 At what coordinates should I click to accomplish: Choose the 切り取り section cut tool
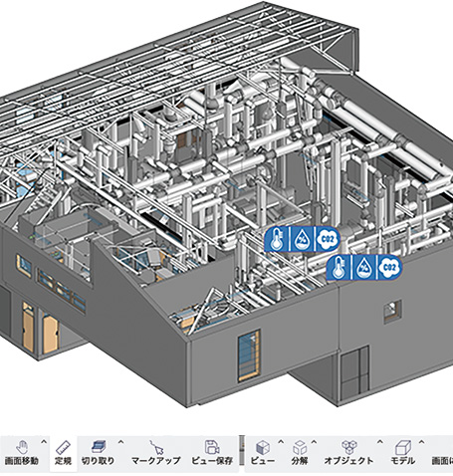[x=99, y=453]
